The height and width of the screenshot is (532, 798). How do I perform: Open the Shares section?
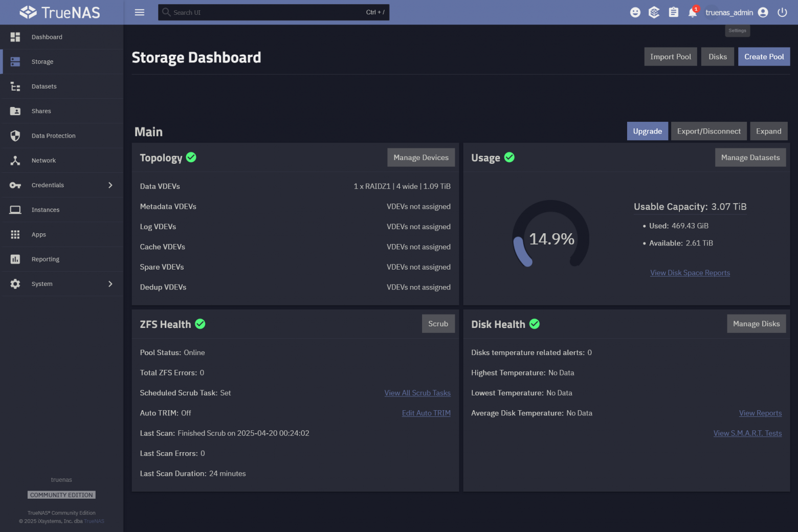click(41, 111)
